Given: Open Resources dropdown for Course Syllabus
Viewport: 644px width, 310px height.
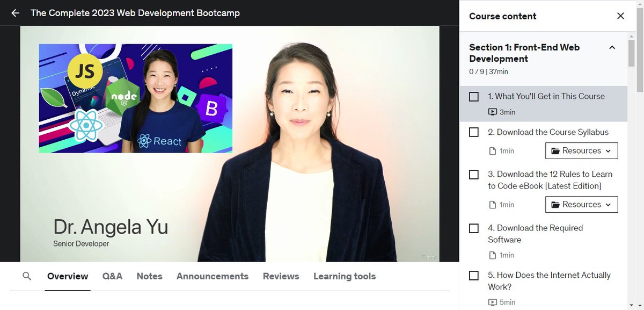Looking at the screenshot, I should point(582,150).
